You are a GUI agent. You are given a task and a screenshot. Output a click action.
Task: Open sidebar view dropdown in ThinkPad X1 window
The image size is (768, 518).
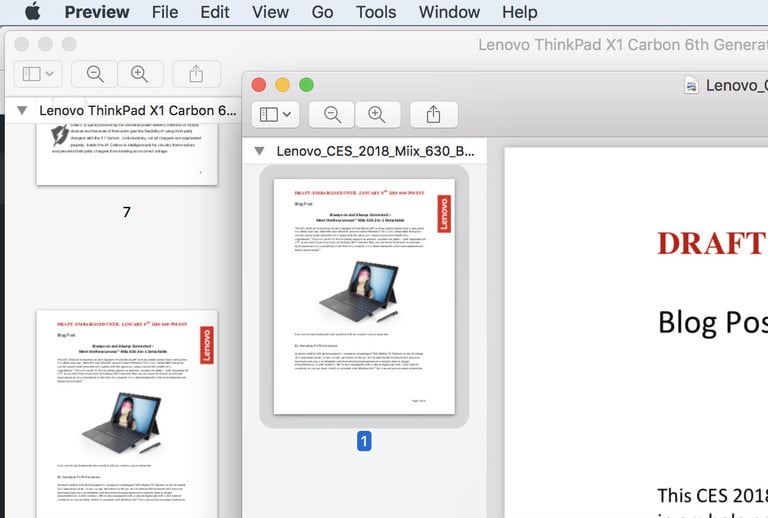coord(38,74)
